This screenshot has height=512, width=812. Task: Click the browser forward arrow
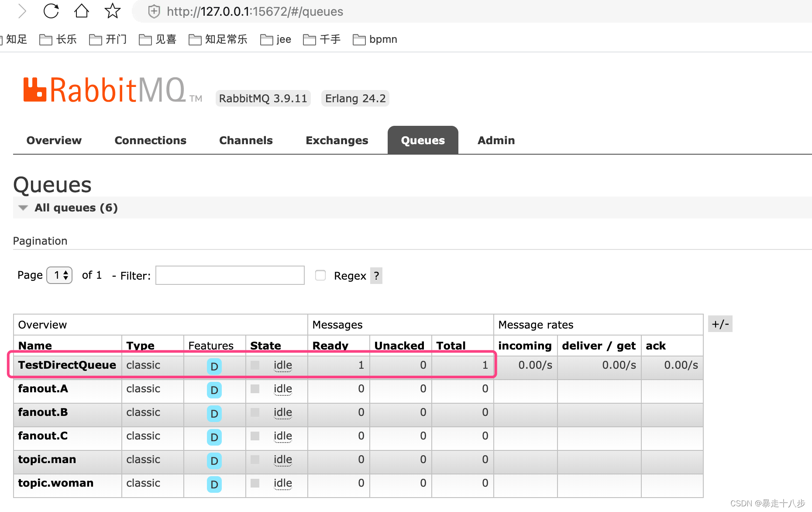click(22, 11)
